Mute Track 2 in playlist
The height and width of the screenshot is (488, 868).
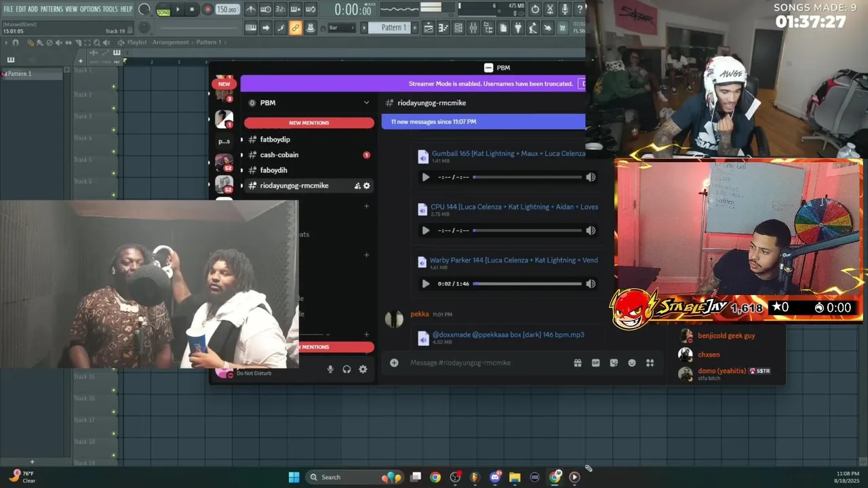pyautogui.click(x=113, y=108)
